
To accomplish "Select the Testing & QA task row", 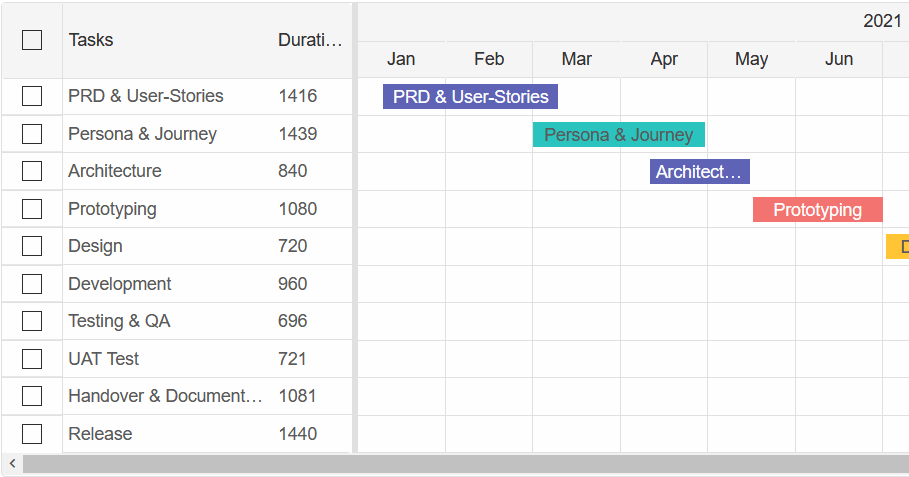I will coord(119,321).
